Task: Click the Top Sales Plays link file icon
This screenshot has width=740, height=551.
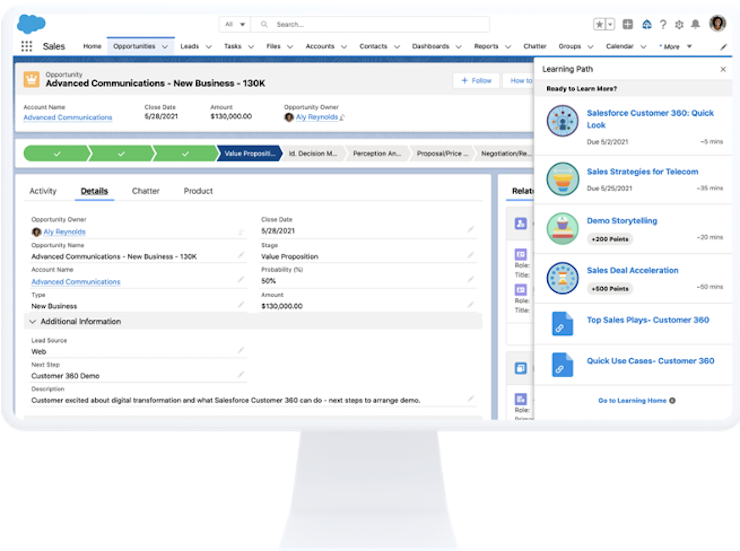Action: click(563, 324)
